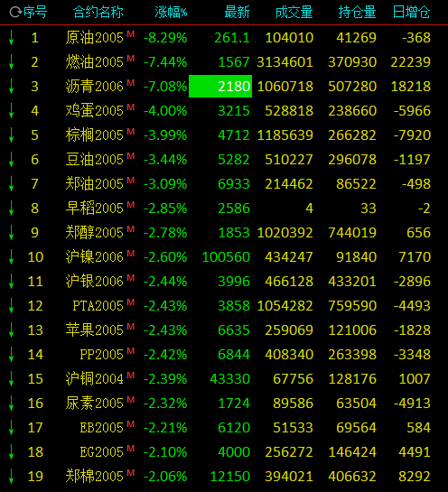Viewport: 448px width, 492px height.
Task: Click the red M marker for 原油2005
Action: [131, 34]
